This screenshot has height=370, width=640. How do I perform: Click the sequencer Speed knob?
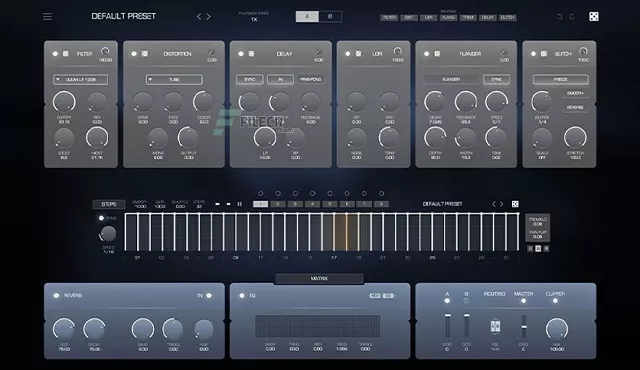pos(108,234)
